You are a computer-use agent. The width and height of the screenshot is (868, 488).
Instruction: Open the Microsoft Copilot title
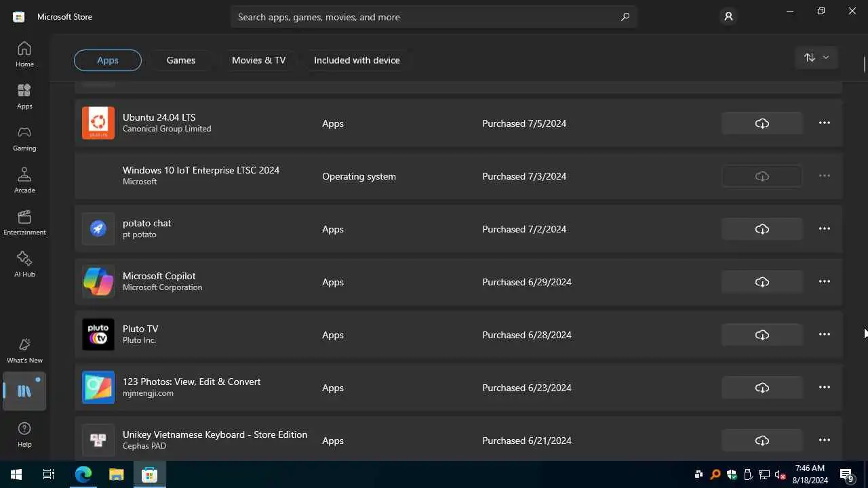point(159,276)
